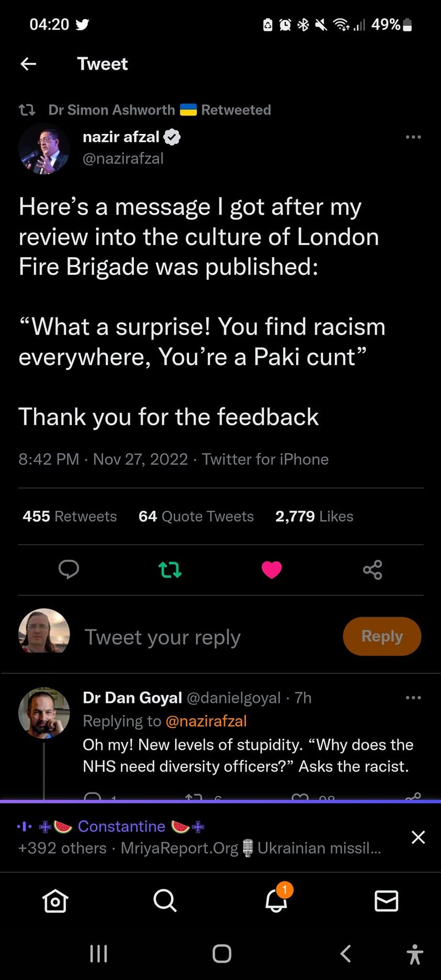This screenshot has width=441, height=980.
Task: Tap the Android recent apps button
Action: [x=98, y=953]
